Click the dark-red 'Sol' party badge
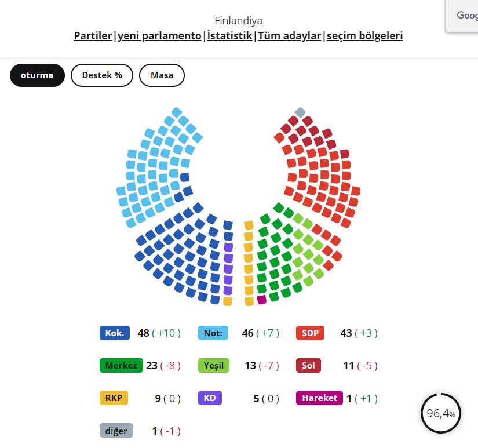The height and width of the screenshot is (448, 478). [x=308, y=366]
